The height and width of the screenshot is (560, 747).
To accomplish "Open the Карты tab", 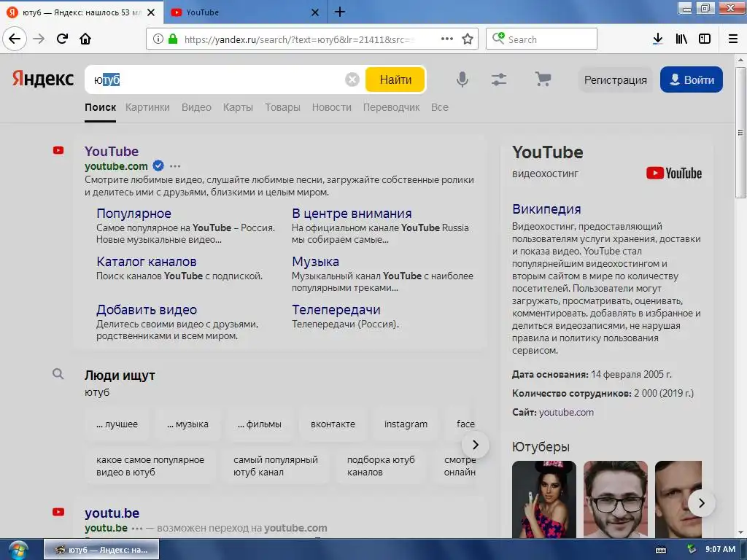I will click(238, 107).
